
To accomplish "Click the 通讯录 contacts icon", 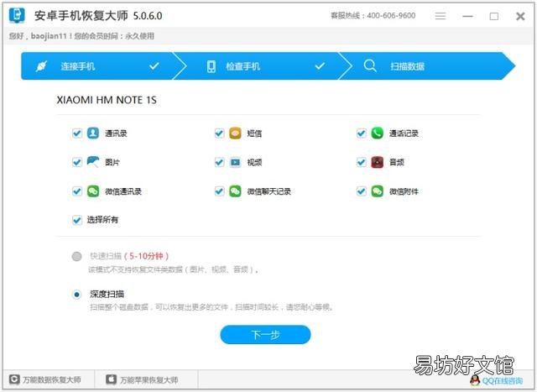I will (93, 133).
